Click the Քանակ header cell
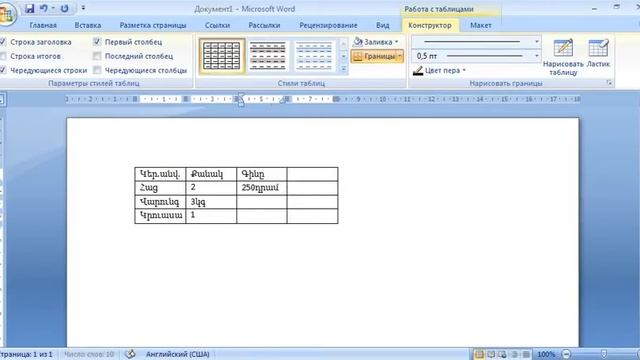The width and height of the screenshot is (640, 360). 211,174
